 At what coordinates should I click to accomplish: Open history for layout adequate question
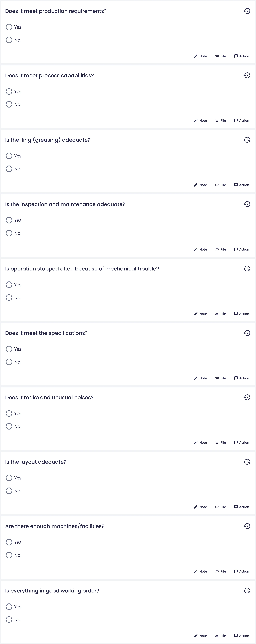247,462
